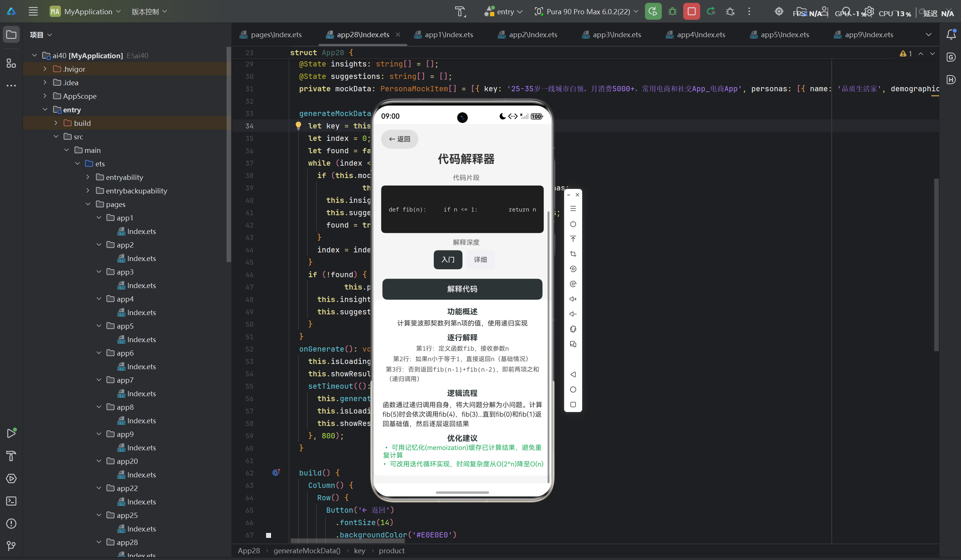Open the Structure tool window icon
The height and width of the screenshot is (560, 961).
(x=11, y=63)
